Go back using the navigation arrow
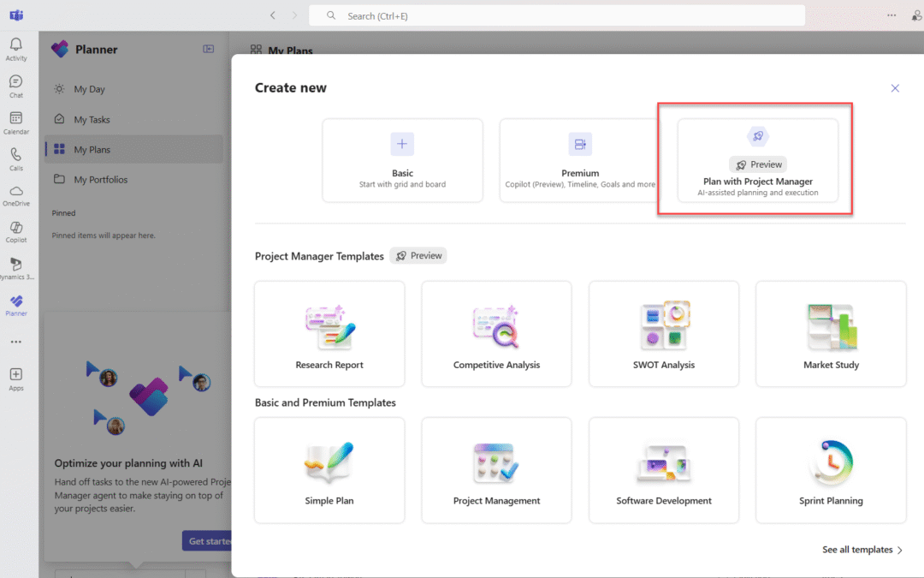Image resolution: width=924 pixels, height=578 pixels. pyautogui.click(x=273, y=15)
